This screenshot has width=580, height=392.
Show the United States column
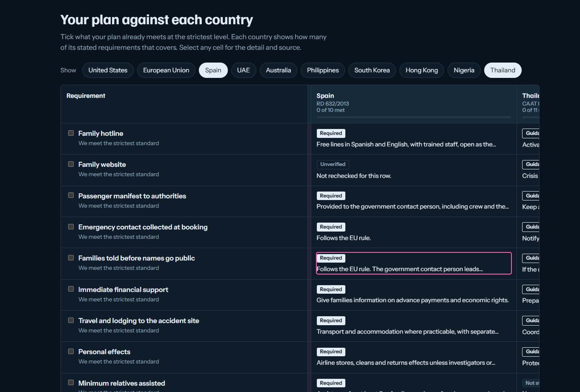click(x=108, y=70)
